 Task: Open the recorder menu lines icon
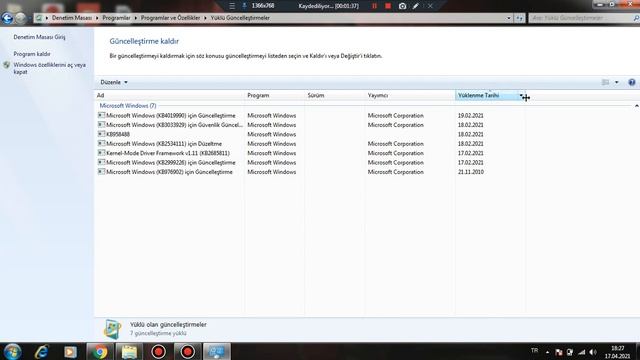(232, 6)
